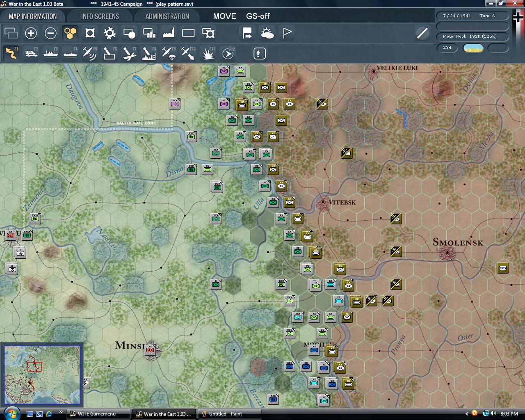Image resolution: width=525 pixels, height=420 pixels.
Task: Toggle the rectangle with bar chart icon
Action: tap(149, 33)
